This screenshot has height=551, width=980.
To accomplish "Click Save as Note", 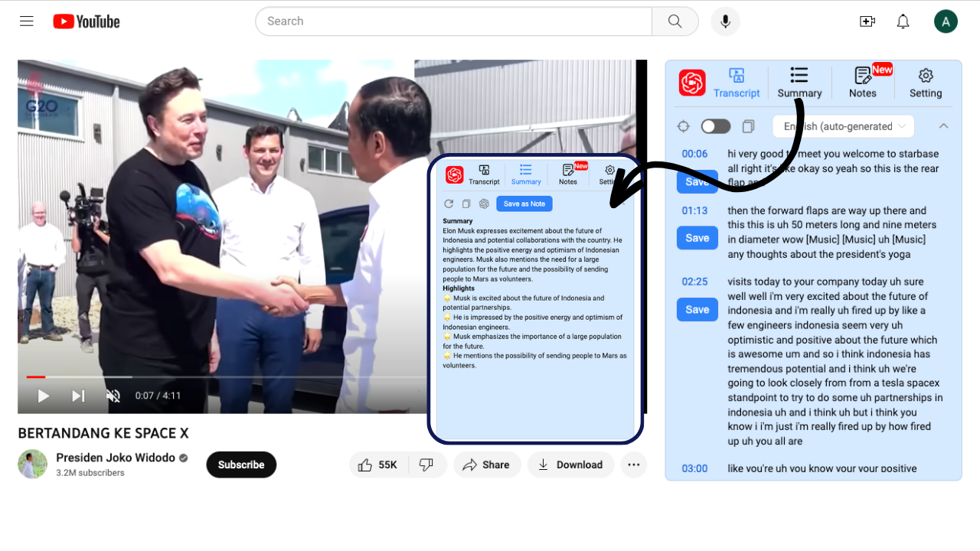I will [524, 204].
